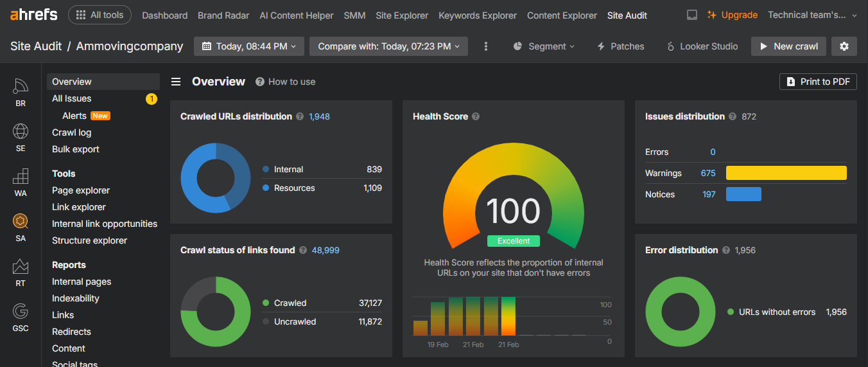
Task: Click the help icon beside Error distribution
Action: click(725, 250)
